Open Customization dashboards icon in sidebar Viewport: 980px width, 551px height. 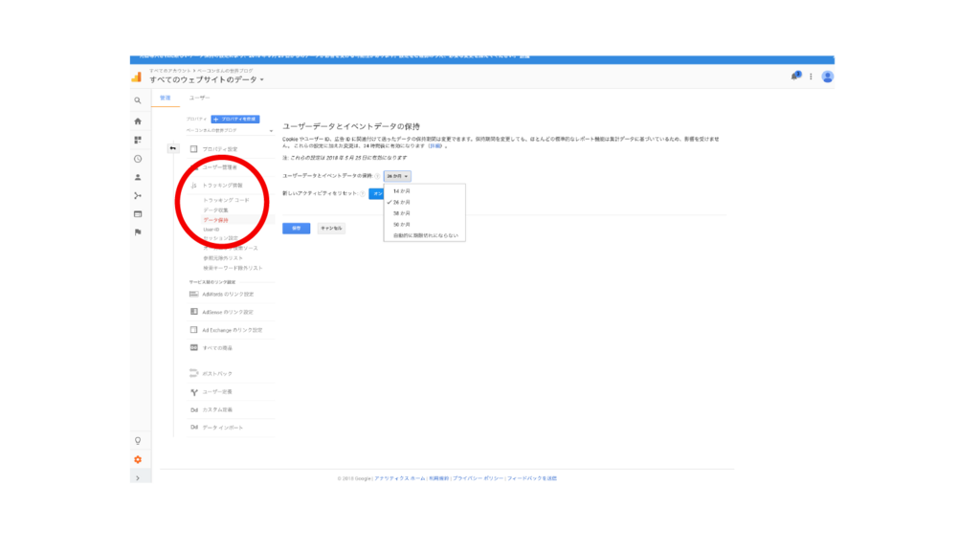[138, 140]
